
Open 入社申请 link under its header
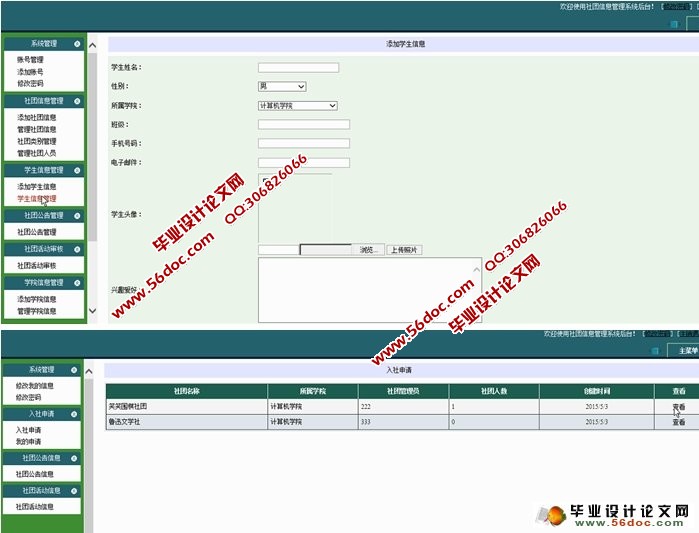click(x=29, y=430)
